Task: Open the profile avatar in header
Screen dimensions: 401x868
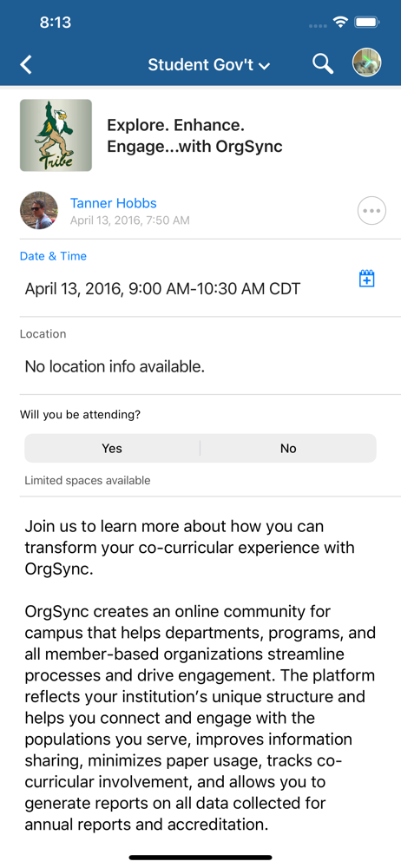Action: [366, 62]
